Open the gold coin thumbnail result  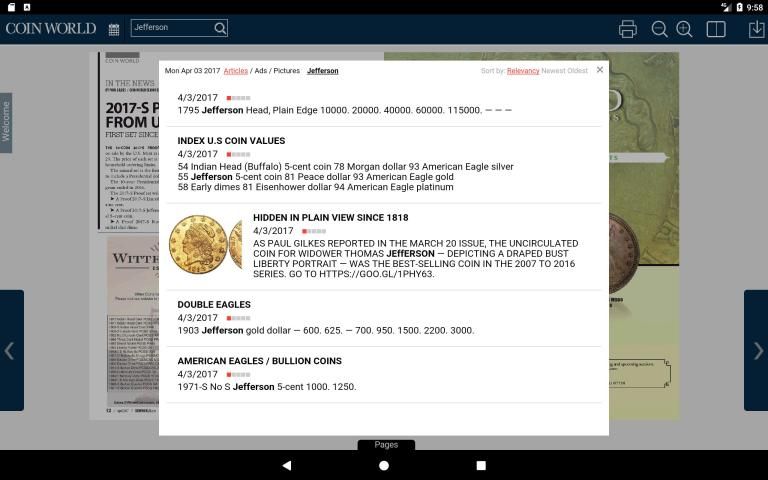tap(205, 243)
